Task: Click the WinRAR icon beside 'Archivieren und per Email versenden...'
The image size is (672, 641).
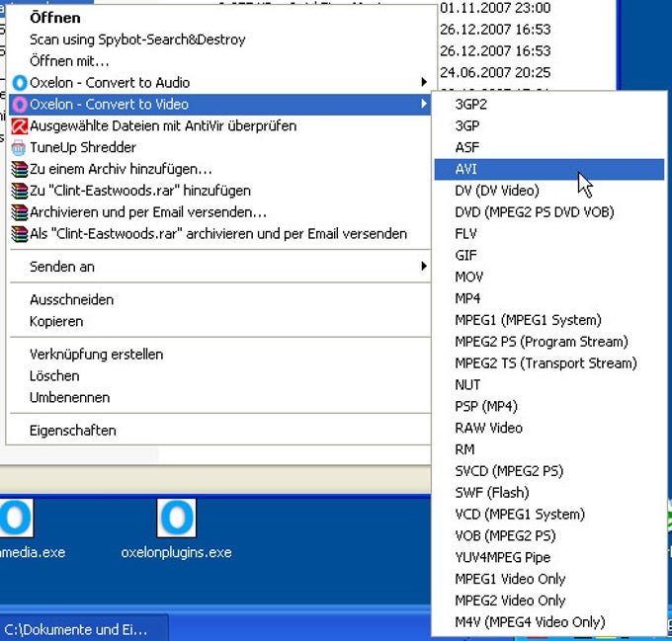Action: point(20,212)
